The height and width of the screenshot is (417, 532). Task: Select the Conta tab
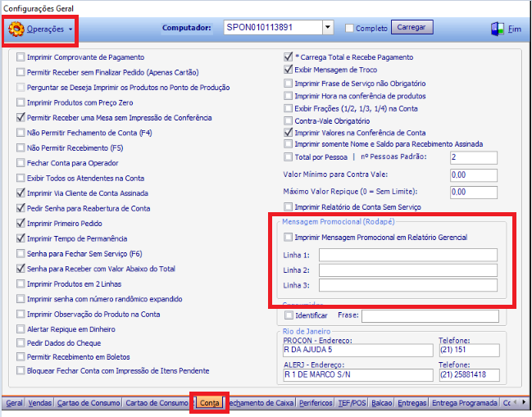(209, 403)
